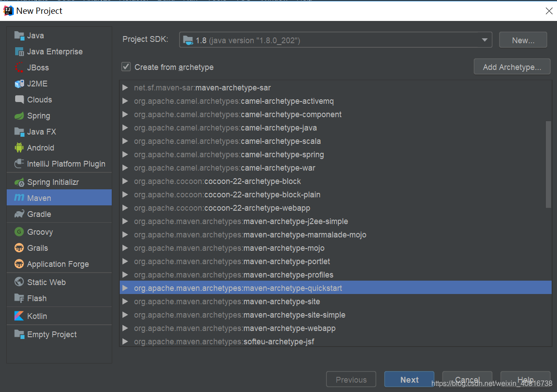Select cocoon-22-archetype-block row
557x392 pixels.
click(x=336, y=181)
